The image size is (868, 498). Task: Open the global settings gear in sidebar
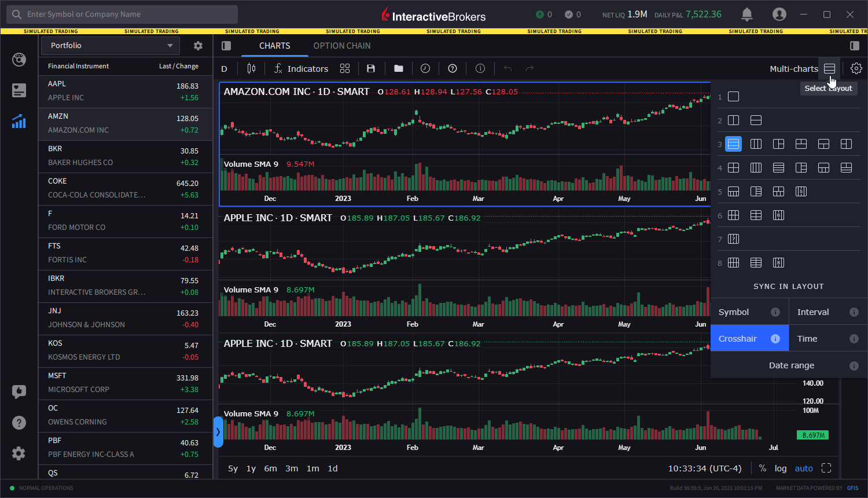(x=19, y=453)
